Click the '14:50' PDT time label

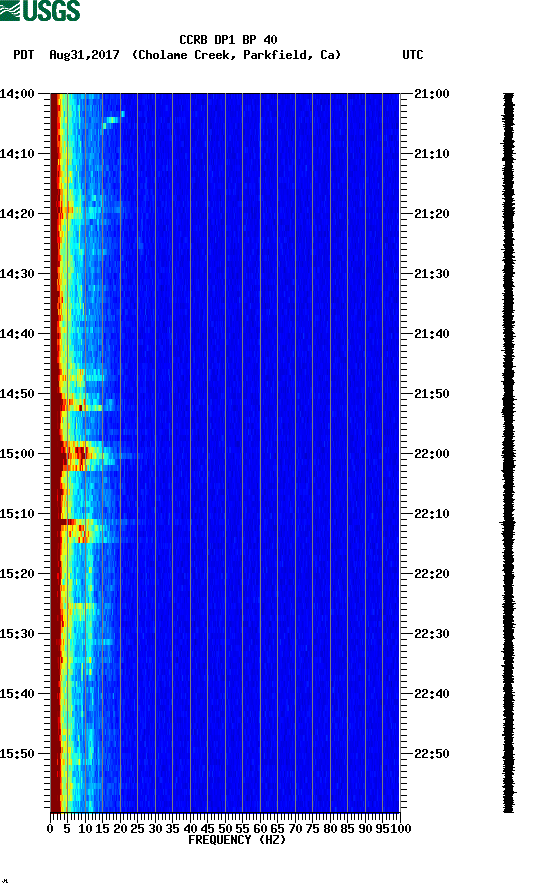(x=17, y=394)
